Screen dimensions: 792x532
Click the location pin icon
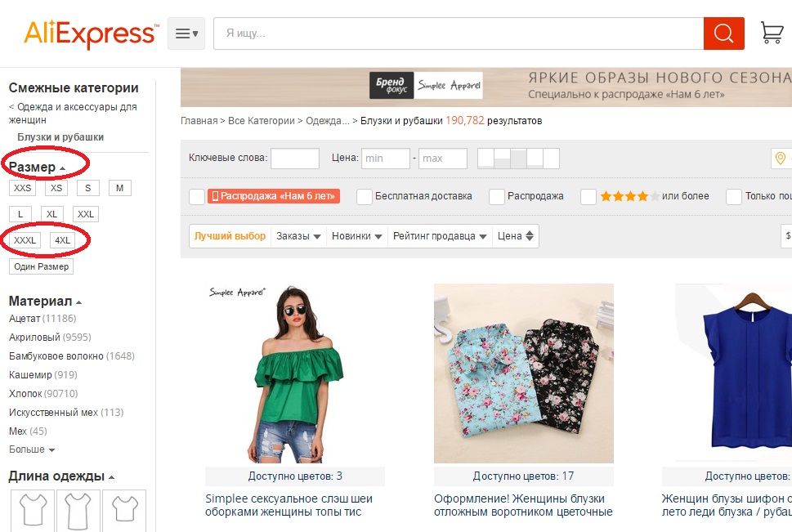[x=781, y=159]
